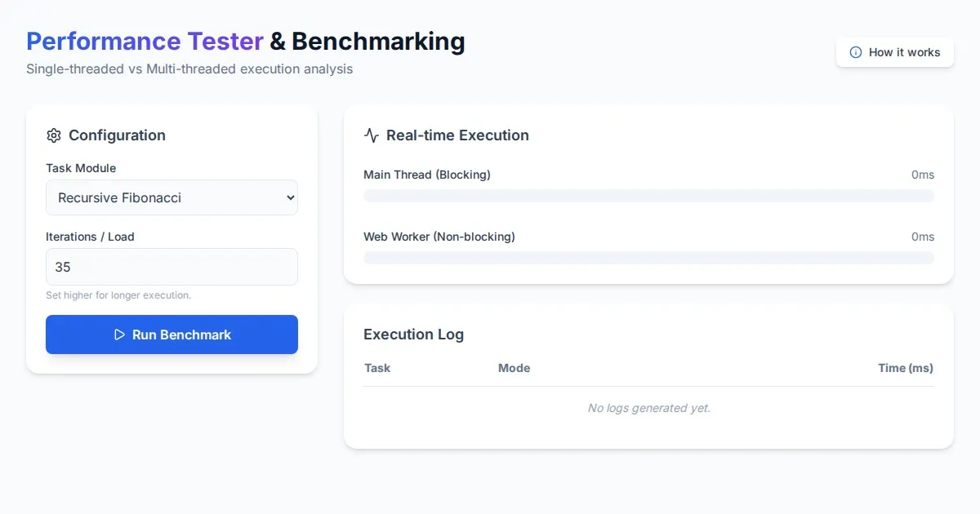Click the Main Thread 0ms time value
Viewport: 980px width, 514px height.
[922, 175]
